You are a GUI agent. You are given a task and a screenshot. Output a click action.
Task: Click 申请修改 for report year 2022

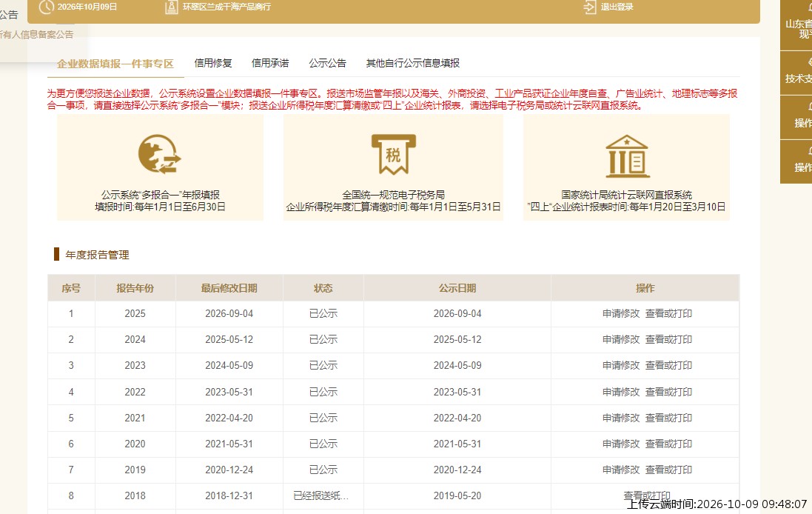[621, 393]
